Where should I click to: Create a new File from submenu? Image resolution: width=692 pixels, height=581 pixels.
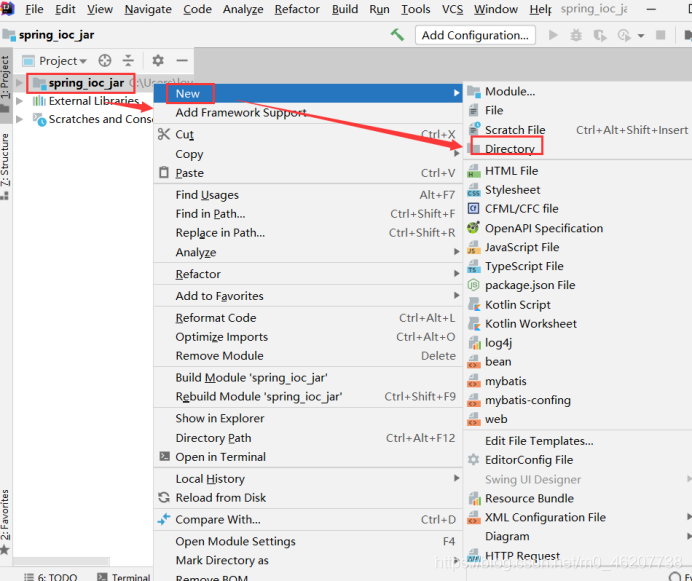pos(578,110)
